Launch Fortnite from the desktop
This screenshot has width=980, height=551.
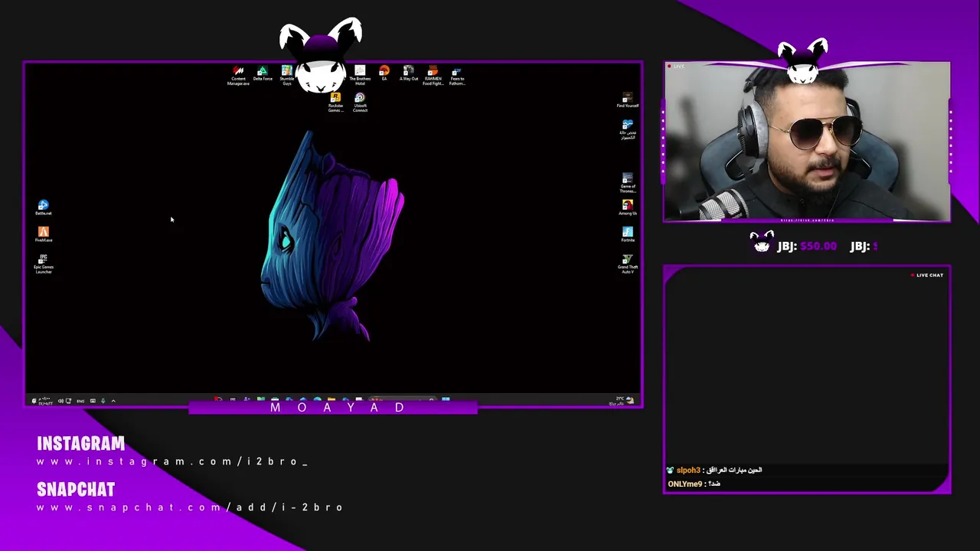coord(627,234)
